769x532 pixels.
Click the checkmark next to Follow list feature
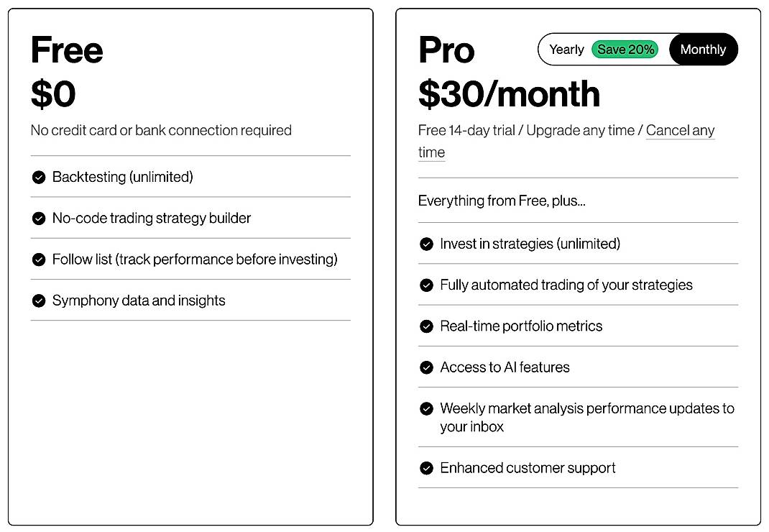[x=39, y=260]
